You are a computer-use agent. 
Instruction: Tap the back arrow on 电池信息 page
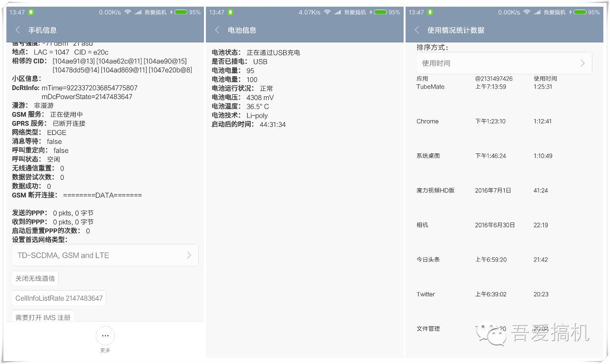point(217,30)
